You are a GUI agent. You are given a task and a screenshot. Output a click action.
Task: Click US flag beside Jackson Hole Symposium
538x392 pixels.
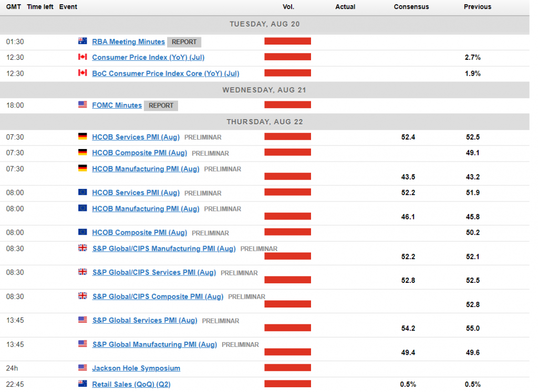[x=82, y=368]
